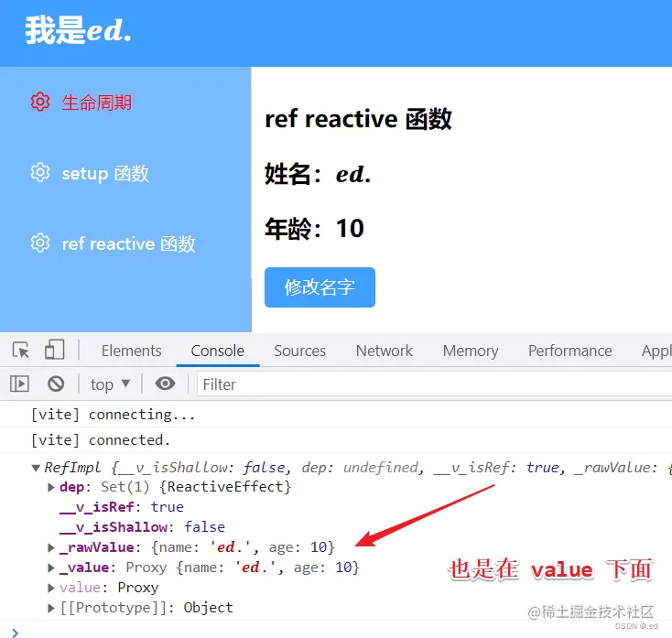Click the console prompt chevron
Viewport: 672px width, 638px height.
pos(15,633)
